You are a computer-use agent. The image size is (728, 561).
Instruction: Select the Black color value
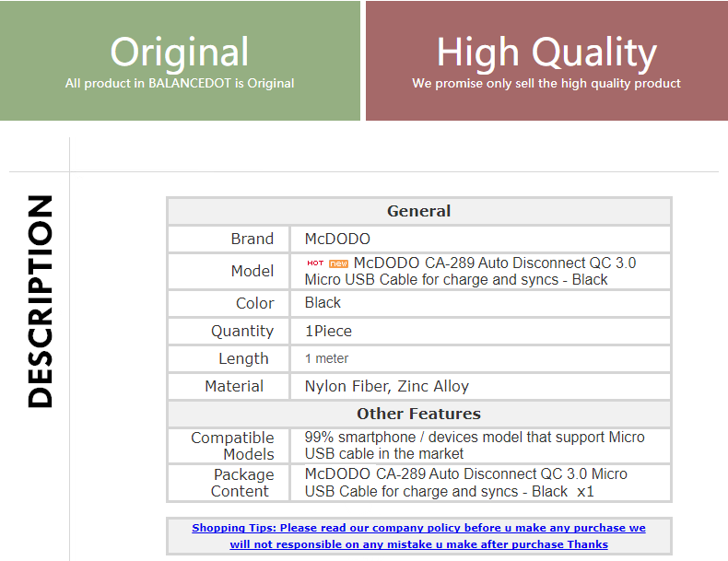pos(323,302)
